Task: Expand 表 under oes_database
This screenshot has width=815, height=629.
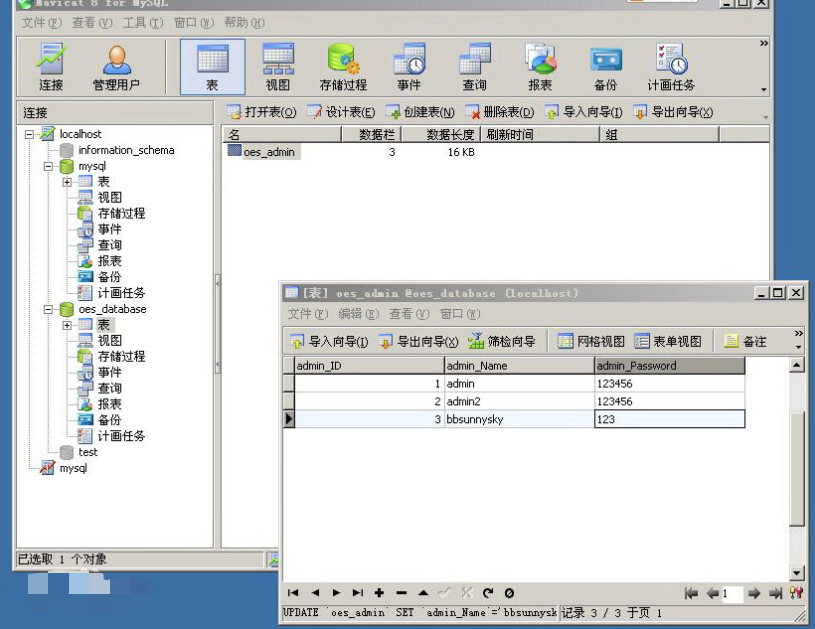Action: coord(67,325)
